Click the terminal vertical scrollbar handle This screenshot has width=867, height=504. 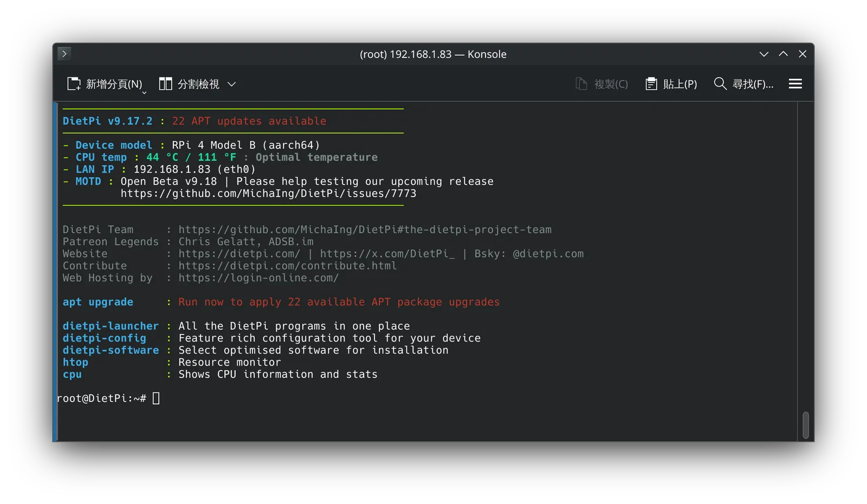[x=805, y=426]
